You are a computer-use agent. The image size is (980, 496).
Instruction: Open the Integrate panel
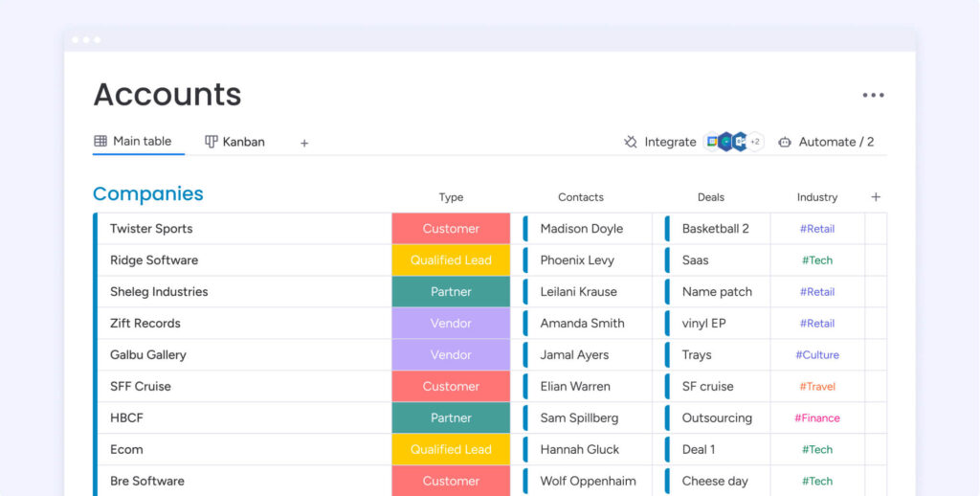[660, 142]
